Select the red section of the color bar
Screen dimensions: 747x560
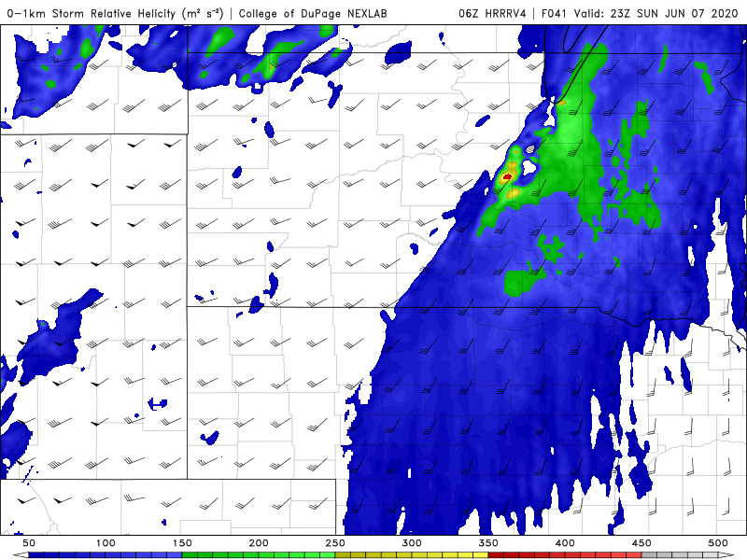(x=565, y=555)
